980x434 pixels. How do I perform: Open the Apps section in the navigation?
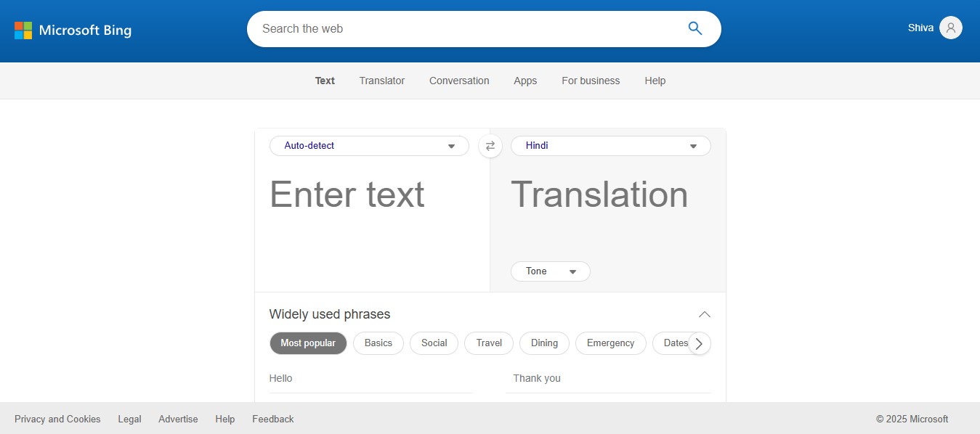point(525,81)
